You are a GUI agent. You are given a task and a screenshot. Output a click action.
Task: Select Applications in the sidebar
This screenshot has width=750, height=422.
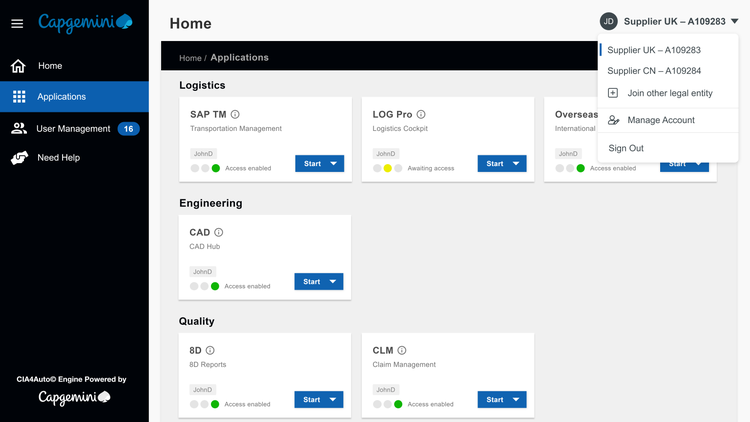pos(74,97)
